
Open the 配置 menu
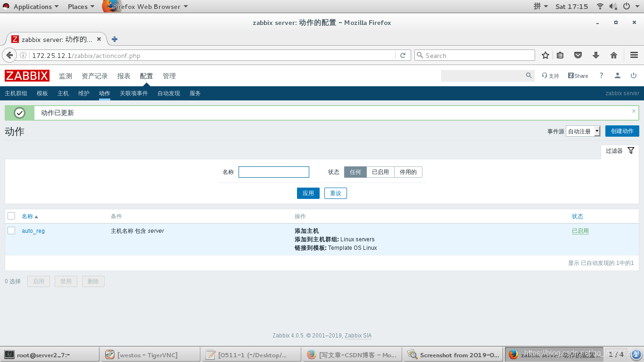pos(147,76)
